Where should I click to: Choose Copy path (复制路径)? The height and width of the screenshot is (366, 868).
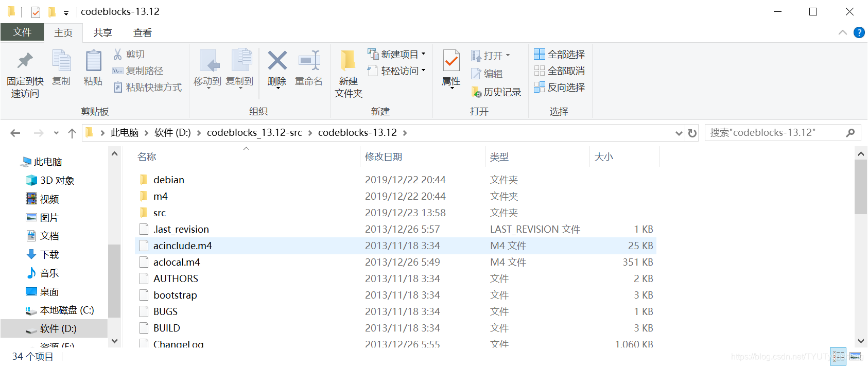tap(138, 71)
